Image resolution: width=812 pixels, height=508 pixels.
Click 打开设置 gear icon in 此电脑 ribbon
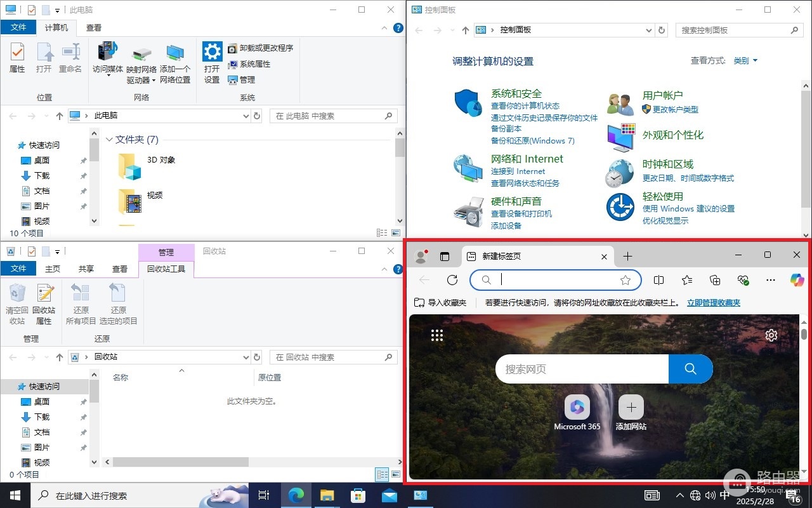[212, 63]
